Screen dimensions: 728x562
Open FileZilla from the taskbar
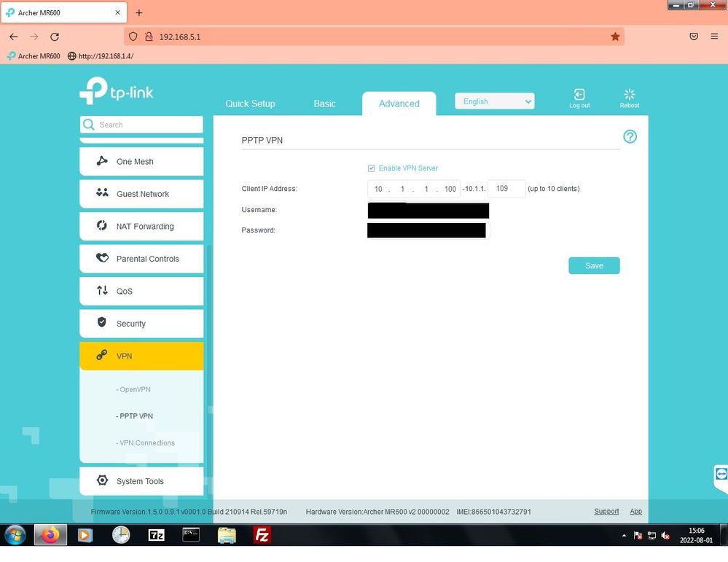(x=262, y=536)
